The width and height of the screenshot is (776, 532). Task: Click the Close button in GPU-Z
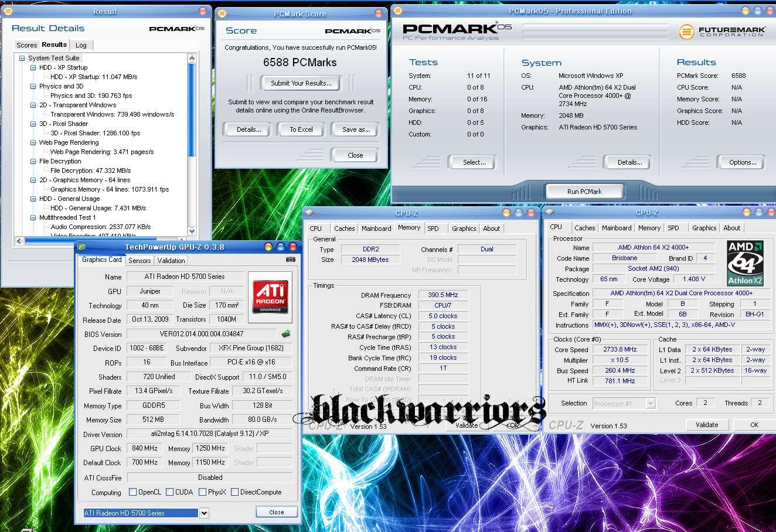pos(277,512)
